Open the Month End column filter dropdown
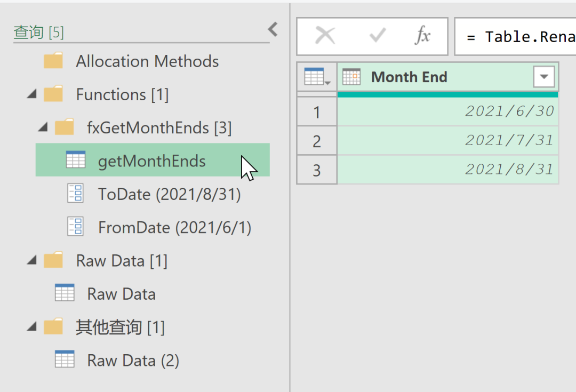 (544, 77)
